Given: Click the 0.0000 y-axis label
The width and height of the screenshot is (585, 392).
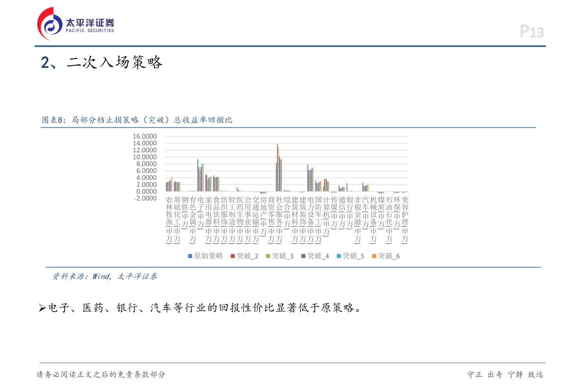Looking at the screenshot, I should pos(146,192).
